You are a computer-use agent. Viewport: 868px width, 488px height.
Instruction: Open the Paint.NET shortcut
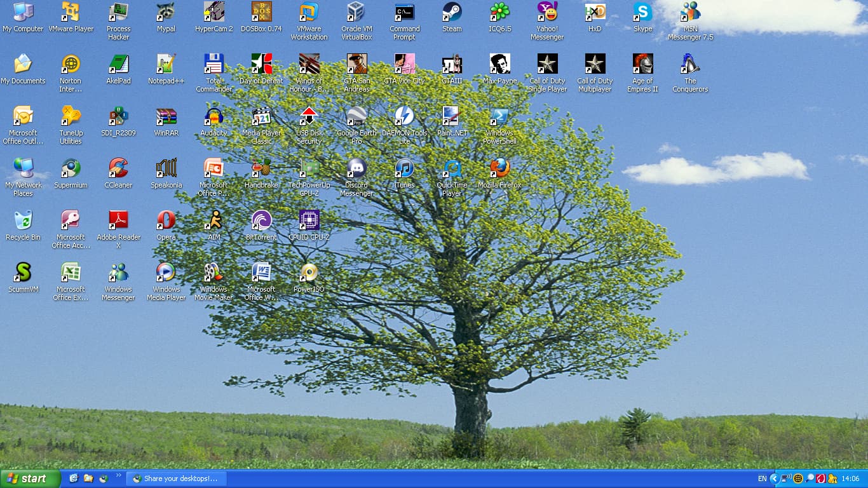click(x=452, y=116)
